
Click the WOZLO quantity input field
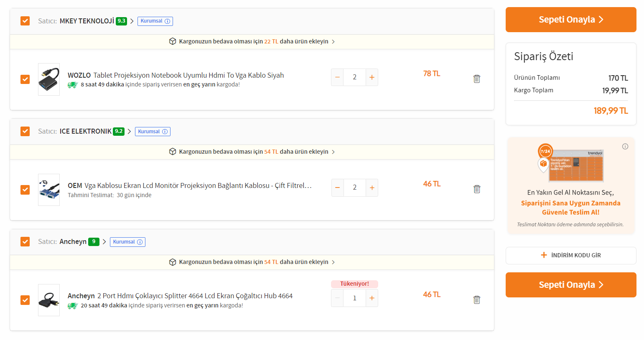(x=354, y=77)
